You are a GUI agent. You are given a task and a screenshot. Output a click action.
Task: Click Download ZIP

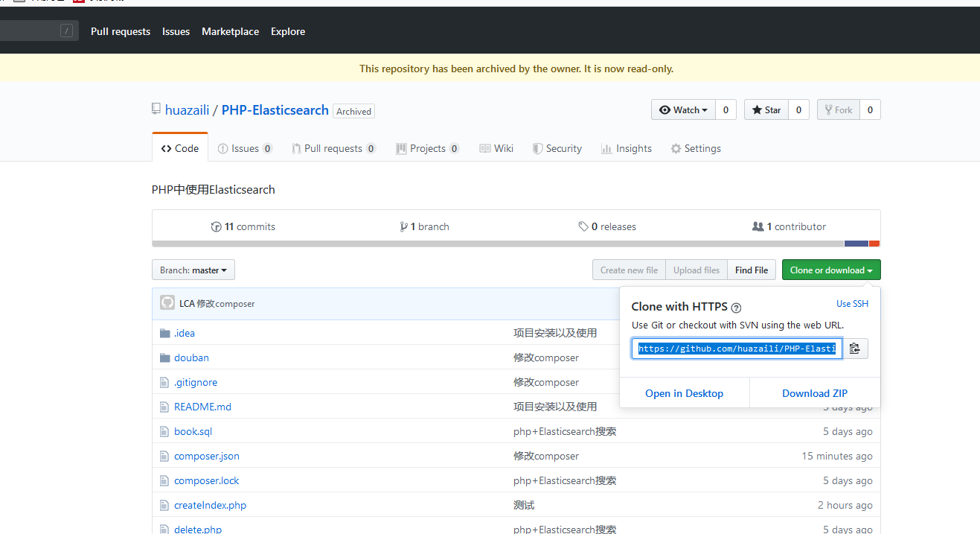[x=815, y=393]
